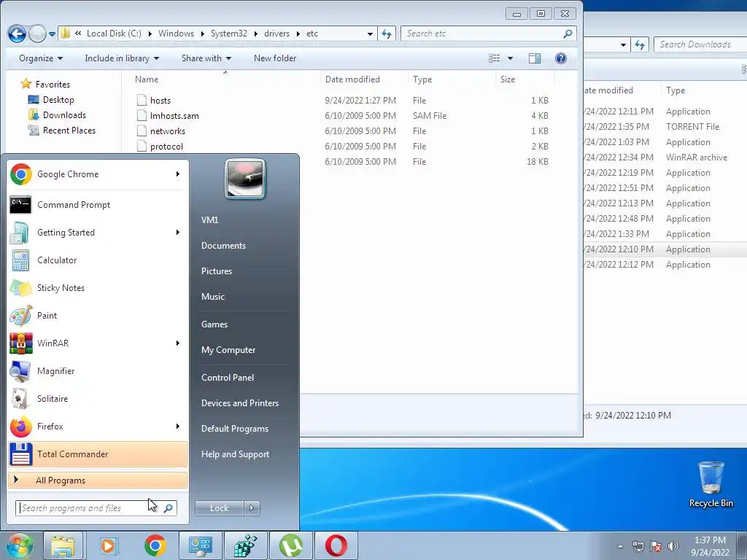This screenshot has width=747, height=560.
Task: Open Windows Explorer on the taskbar
Action: coord(63,545)
